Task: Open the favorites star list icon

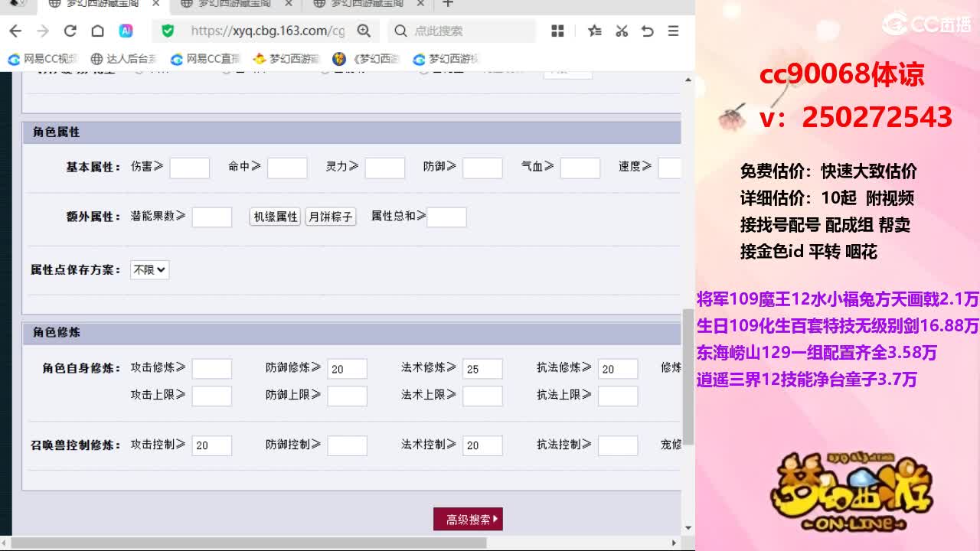Action: pos(595,31)
